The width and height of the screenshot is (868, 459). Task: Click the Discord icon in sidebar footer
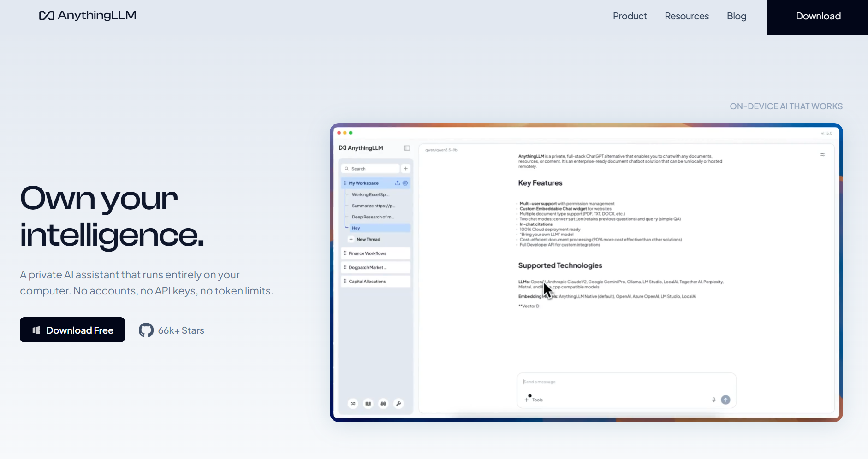tap(383, 404)
